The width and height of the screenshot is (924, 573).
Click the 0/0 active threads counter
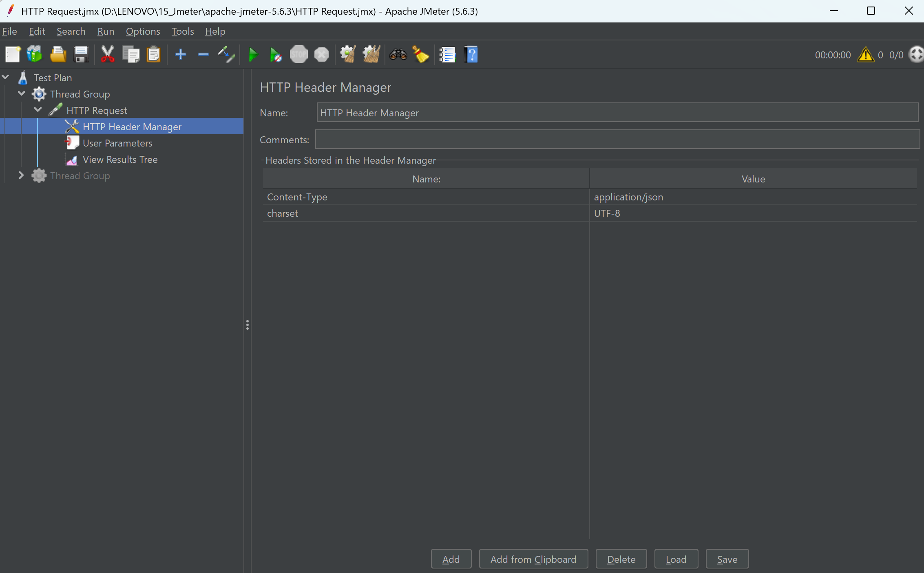click(x=896, y=55)
